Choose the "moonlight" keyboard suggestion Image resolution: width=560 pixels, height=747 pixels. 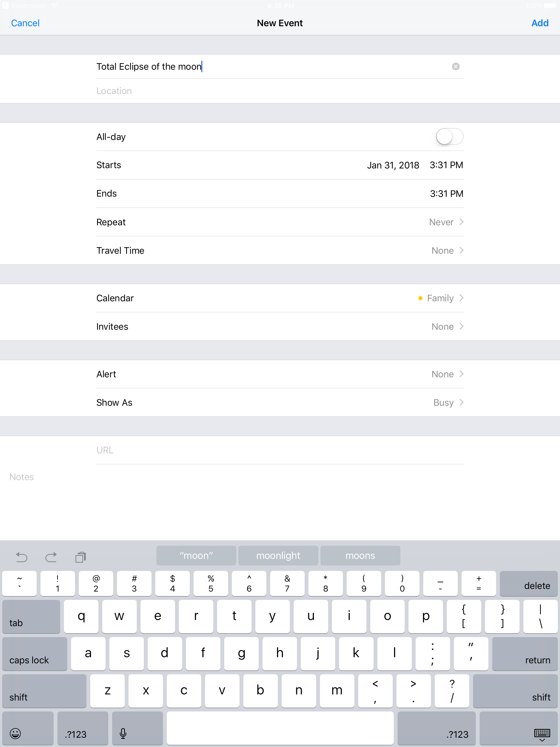coord(278,556)
